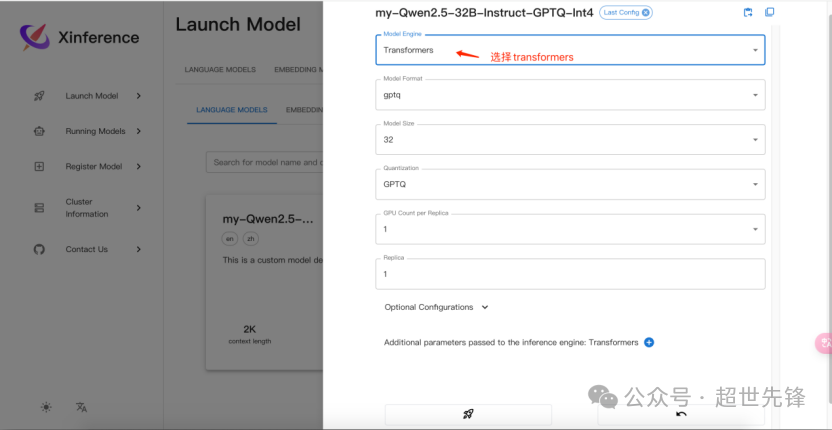Open the Model Engine dropdown
The image size is (832, 430).
click(x=570, y=50)
